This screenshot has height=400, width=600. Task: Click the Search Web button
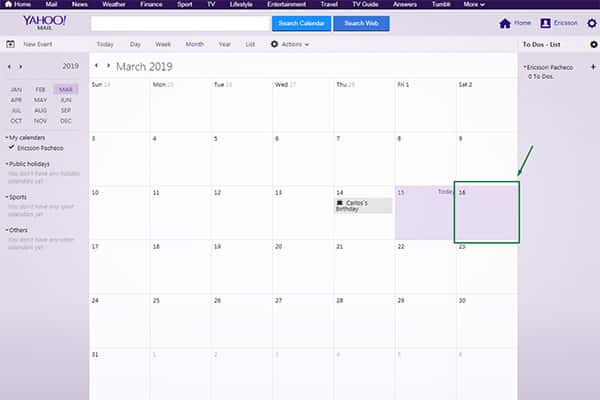[362, 23]
